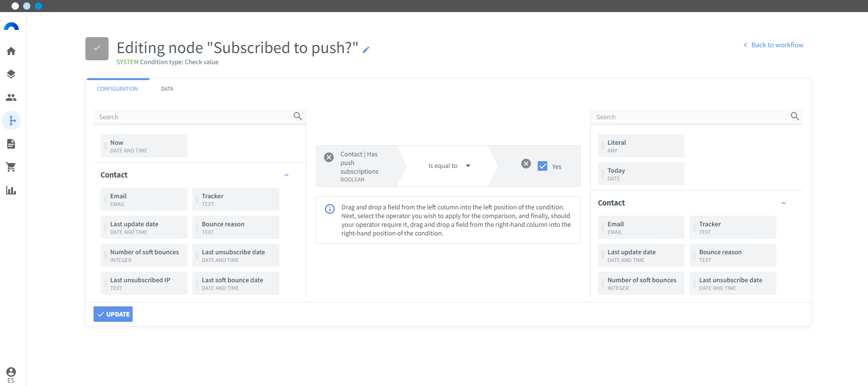
Task: Remove the right-hand Yes value from the condition
Action: pos(526,164)
